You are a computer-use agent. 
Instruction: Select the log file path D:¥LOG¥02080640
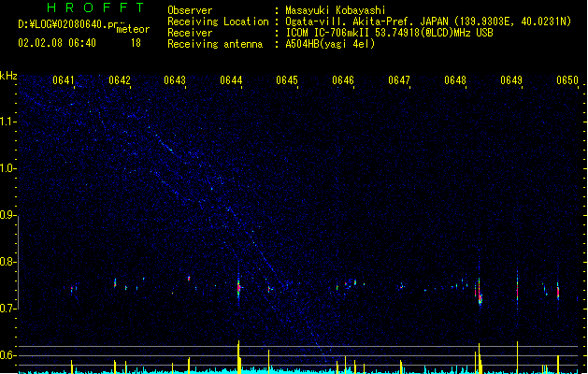63,24
